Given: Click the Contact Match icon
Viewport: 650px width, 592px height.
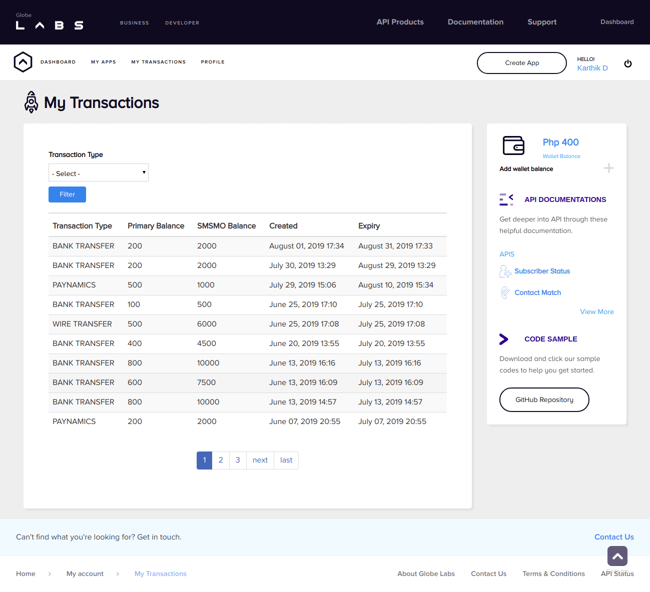Looking at the screenshot, I should (x=504, y=293).
